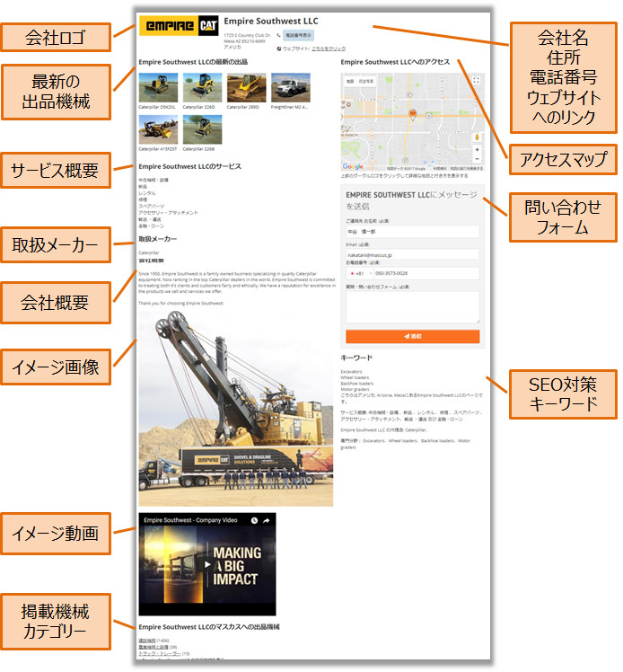The height and width of the screenshot is (672, 623).
Task: Switch the map to 地図 view
Action: click(350, 81)
